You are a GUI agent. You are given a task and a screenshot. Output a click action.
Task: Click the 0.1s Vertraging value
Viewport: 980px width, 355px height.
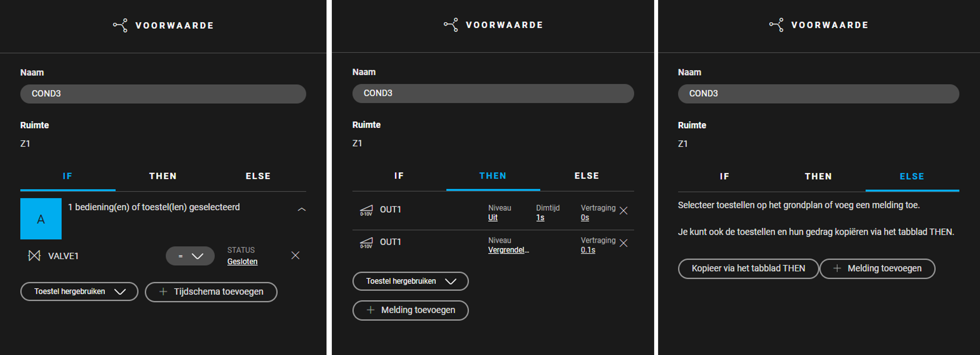point(588,250)
